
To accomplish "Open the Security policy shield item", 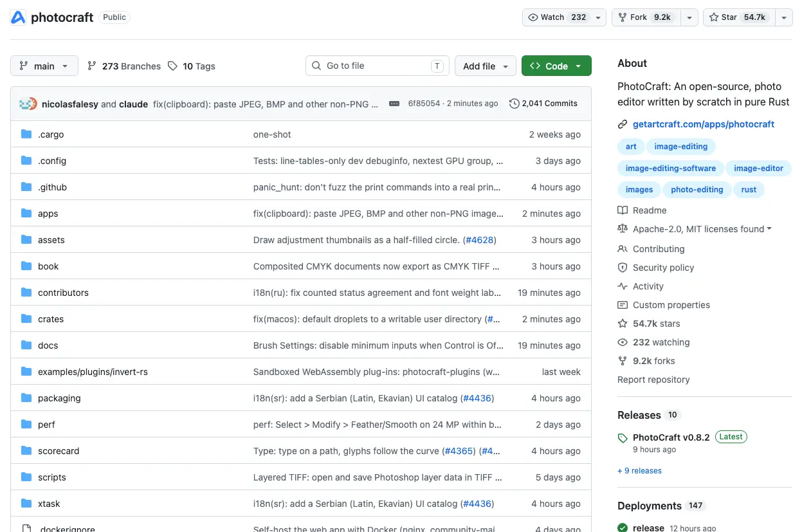I will click(x=656, y=268).
